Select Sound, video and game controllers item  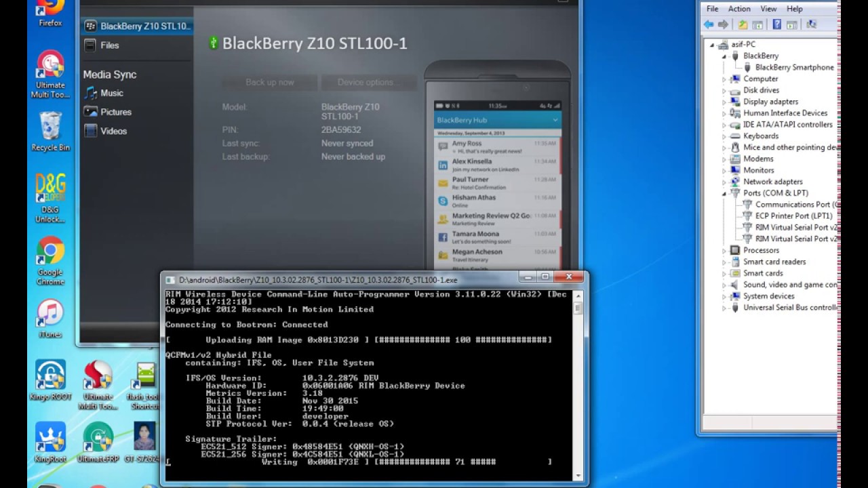click(x=790, y=285)
